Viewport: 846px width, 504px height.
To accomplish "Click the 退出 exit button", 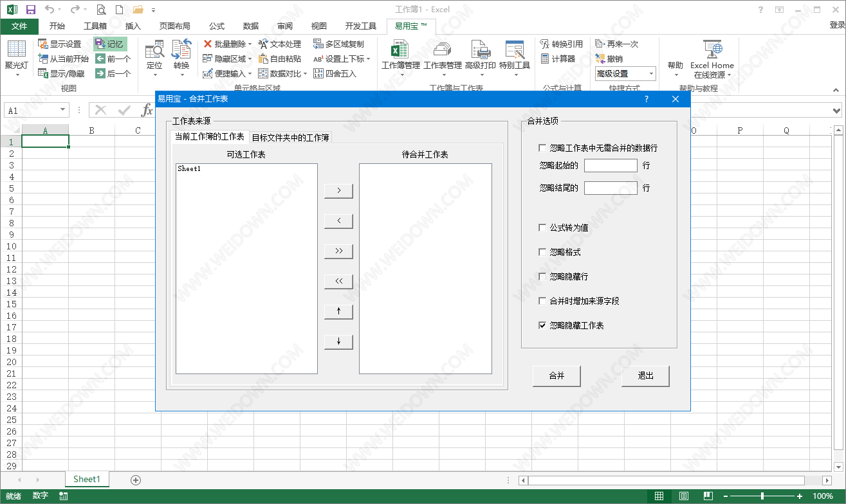I will pos(645,376).
